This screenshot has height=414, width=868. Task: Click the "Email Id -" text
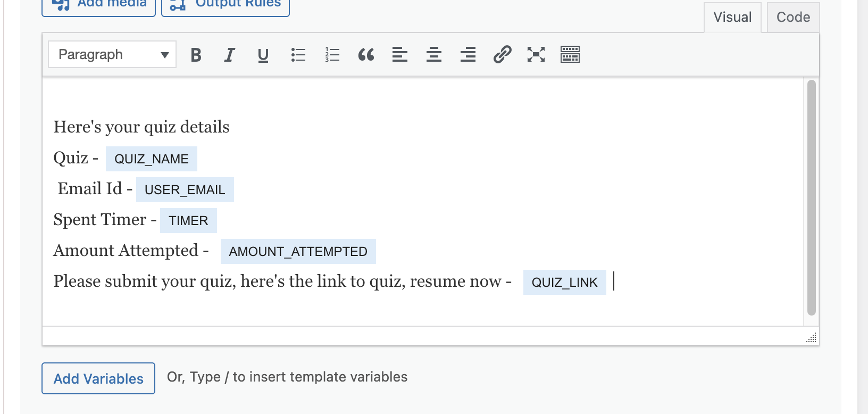95,189
